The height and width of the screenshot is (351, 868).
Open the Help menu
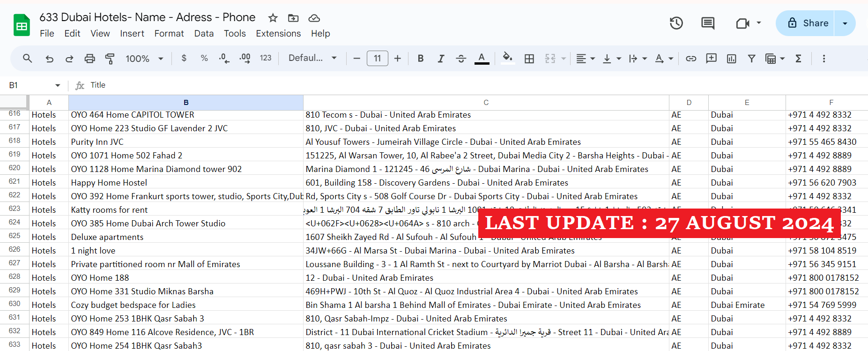[x=320, y=33]
